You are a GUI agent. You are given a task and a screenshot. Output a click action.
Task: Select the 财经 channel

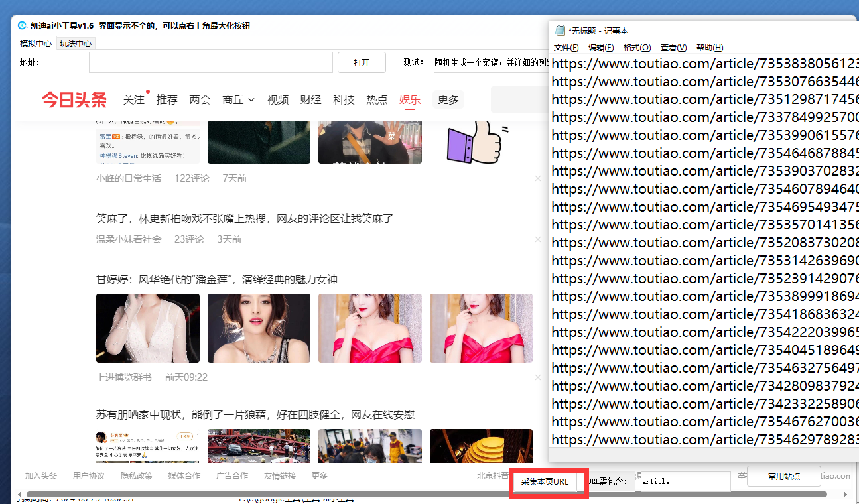coord(310,100)
